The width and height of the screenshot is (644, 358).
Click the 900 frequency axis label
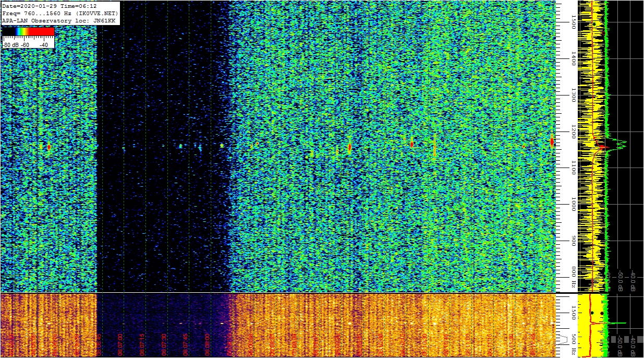tap(573, 241)
